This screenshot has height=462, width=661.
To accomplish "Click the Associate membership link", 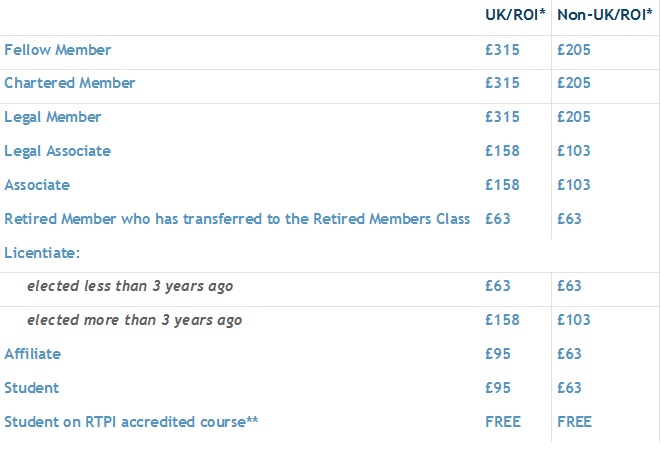I will point(37,185).
